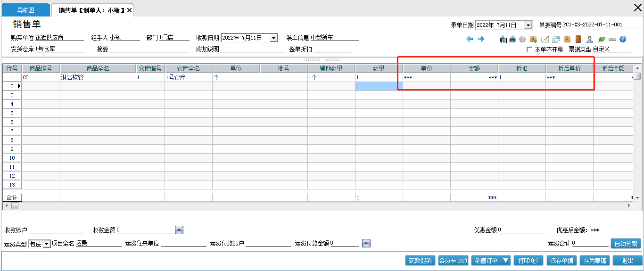Screen dimensions: 644x271
Task: Click the box with green plus icon
Action: click(534, 40)
